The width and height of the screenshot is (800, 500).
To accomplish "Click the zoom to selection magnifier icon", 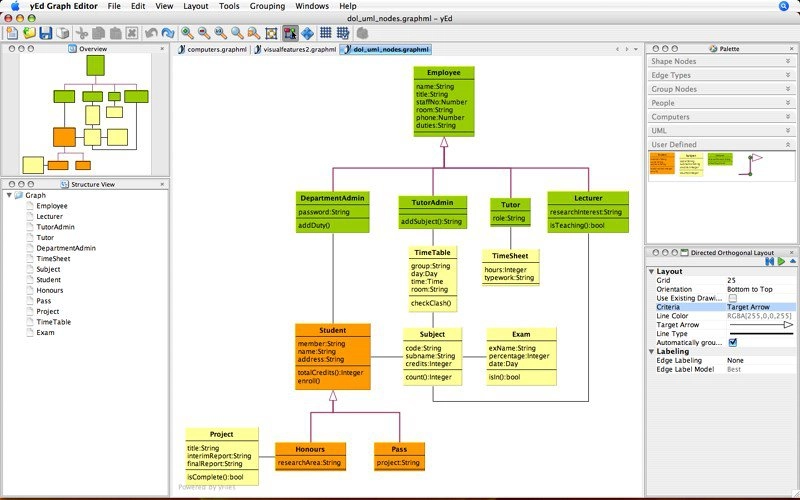I will point(254,34).
